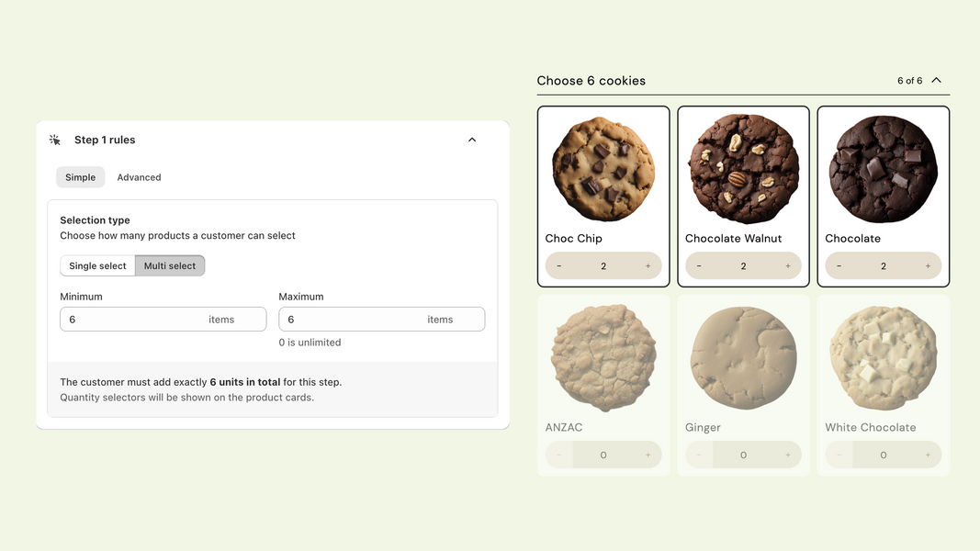The height and width of the screenshot is (551, 980).
Task: Open the Simple rules tab
Action: coord(81,177)
